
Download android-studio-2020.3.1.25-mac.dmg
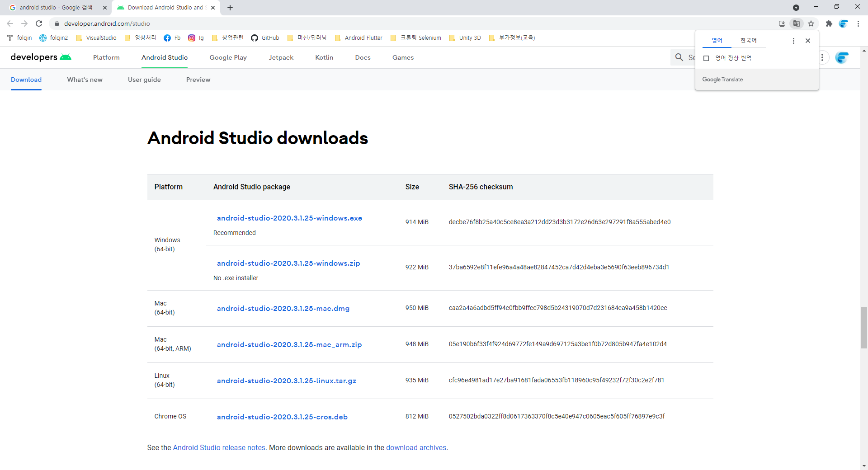[283, 309]
